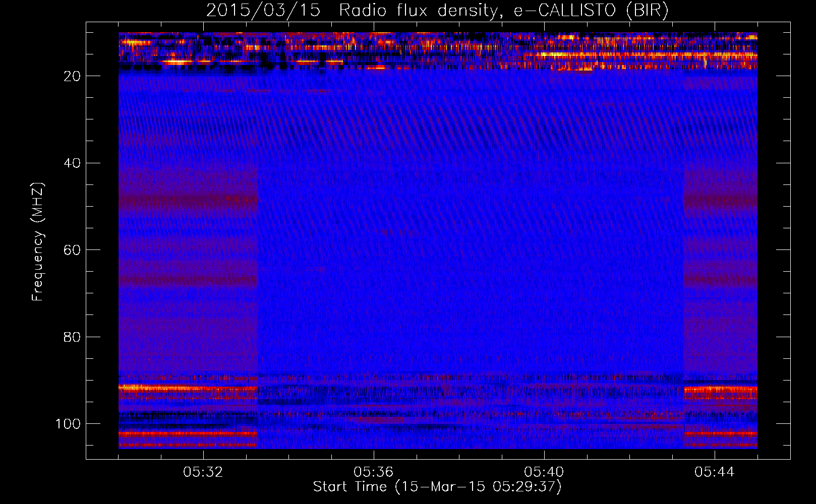This screenshot has height=504, width=816.
Task: Select the 05:36 time tick label
Action: [373, 472]
